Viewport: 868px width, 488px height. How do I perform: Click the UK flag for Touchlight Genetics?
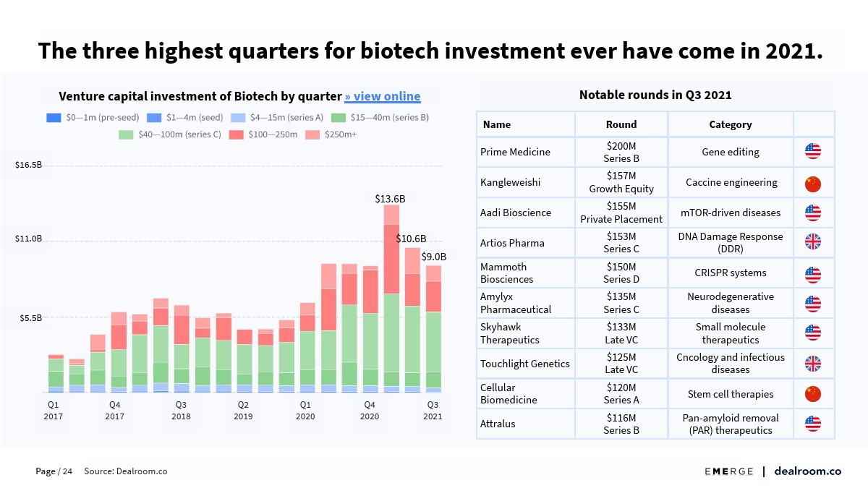813,364
